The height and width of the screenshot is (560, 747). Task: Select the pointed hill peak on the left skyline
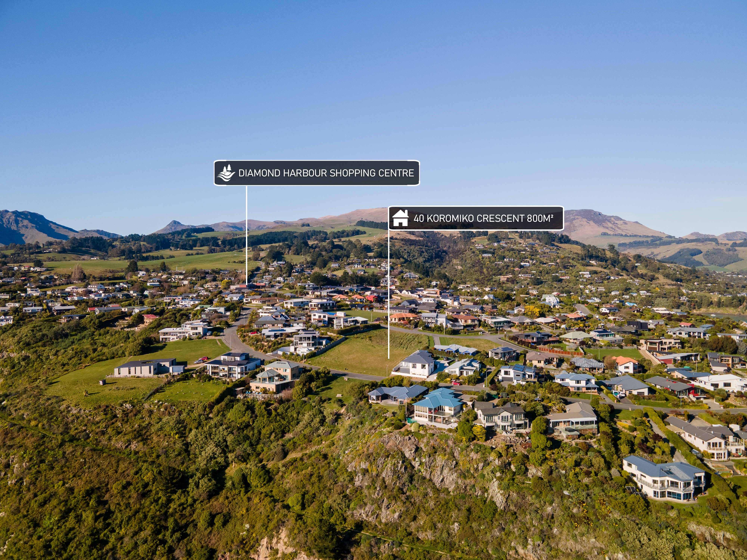click(173, 225)
